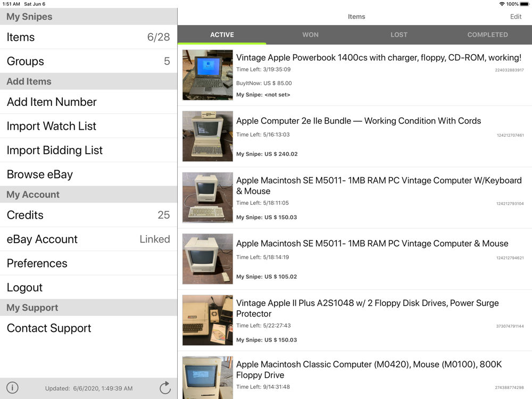
Task: Open Preferences
Action: coord(88,263)
